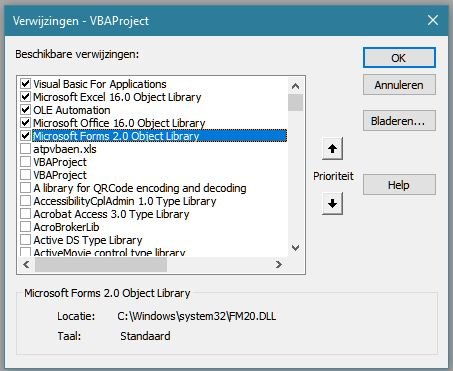Select highlighted 'Microsoft Forms 2.0 Object Library' row
The width and height of the screenshot is (453, 371).
tap(159, 136)
